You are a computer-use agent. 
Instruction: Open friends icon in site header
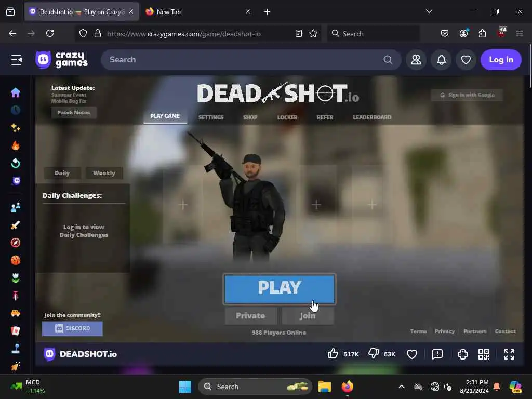tap(416, 60)
